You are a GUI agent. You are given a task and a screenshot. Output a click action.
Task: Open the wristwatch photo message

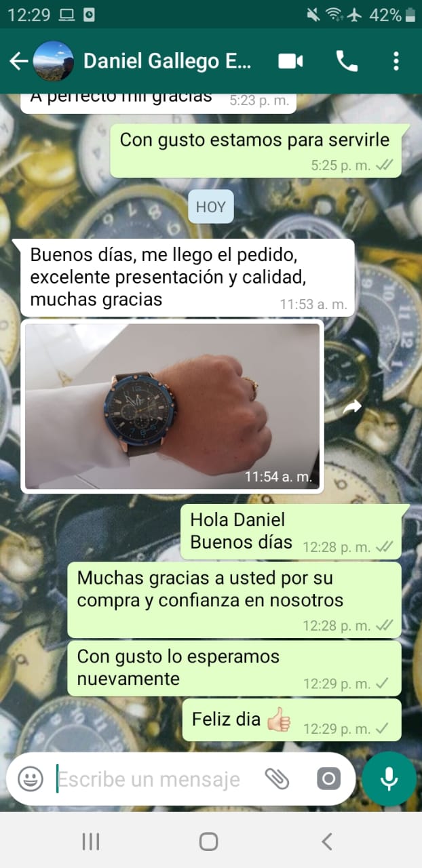tap(172, 406)
